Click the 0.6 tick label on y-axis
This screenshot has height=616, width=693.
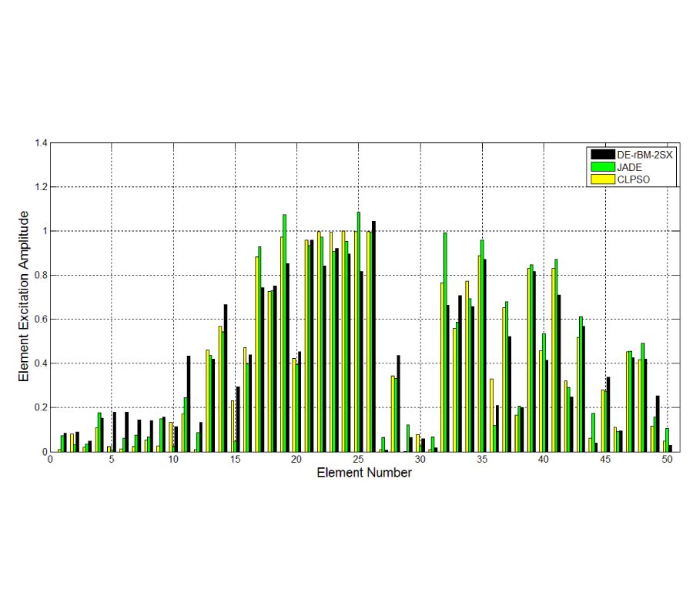tap(40, 320)
